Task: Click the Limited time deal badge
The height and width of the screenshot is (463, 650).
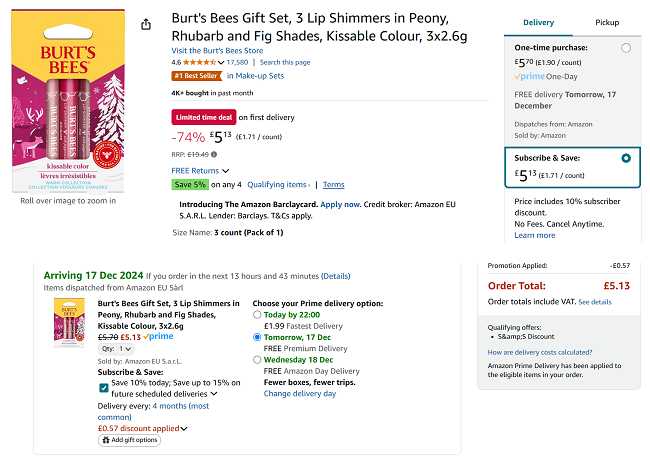Action: 203,116
